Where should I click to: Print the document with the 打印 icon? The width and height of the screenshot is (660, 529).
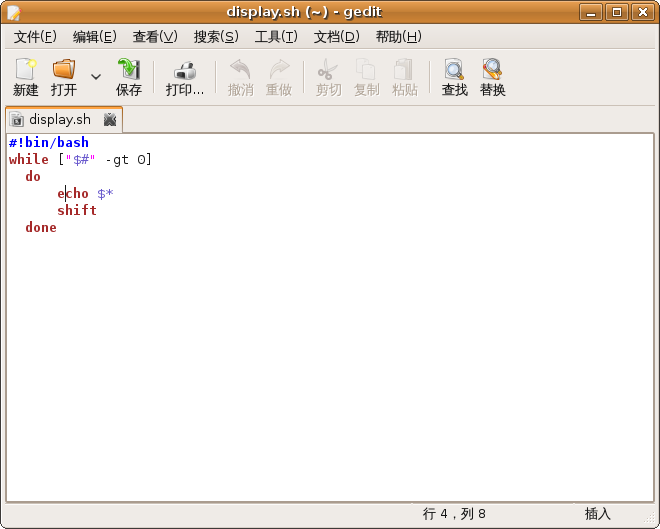pos(185,70)
